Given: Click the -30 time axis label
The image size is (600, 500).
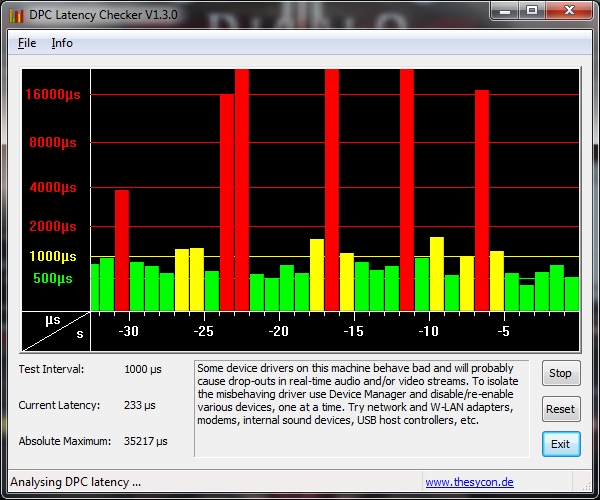Looking at the screenshot, I should 129,331.
